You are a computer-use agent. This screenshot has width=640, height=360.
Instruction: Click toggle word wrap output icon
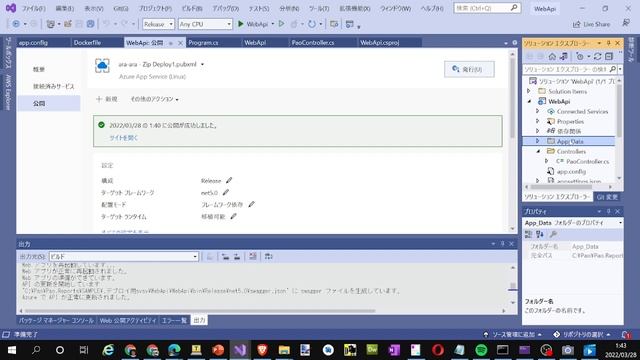(268, 256)
